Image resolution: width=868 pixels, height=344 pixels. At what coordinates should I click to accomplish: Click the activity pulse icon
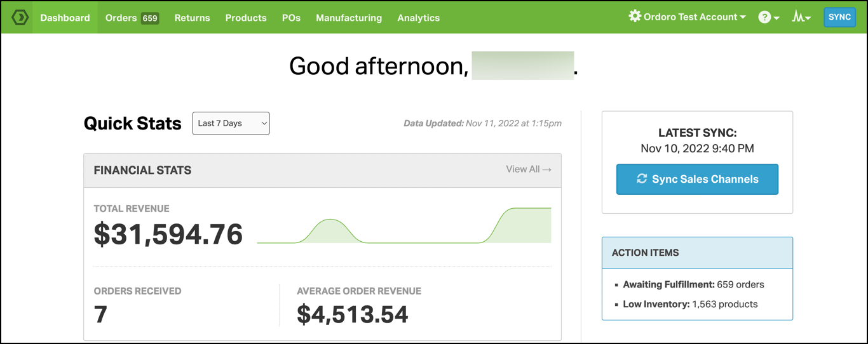pos(797,17)
